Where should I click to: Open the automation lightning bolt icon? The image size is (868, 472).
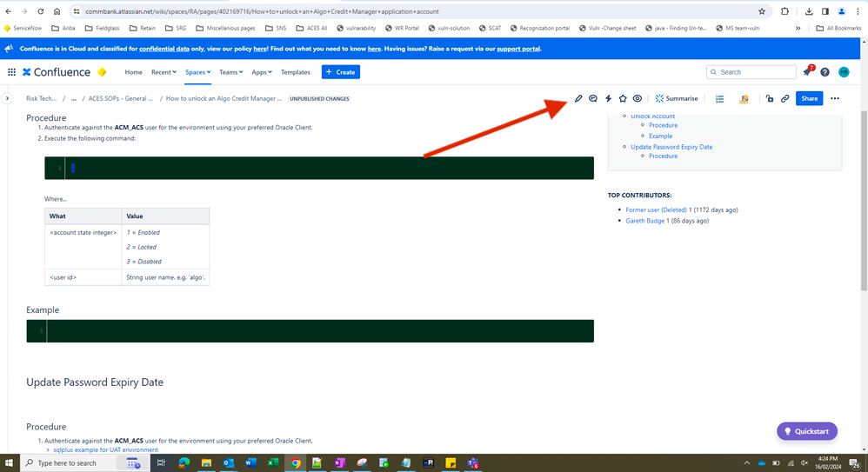[x=608, y=98]
